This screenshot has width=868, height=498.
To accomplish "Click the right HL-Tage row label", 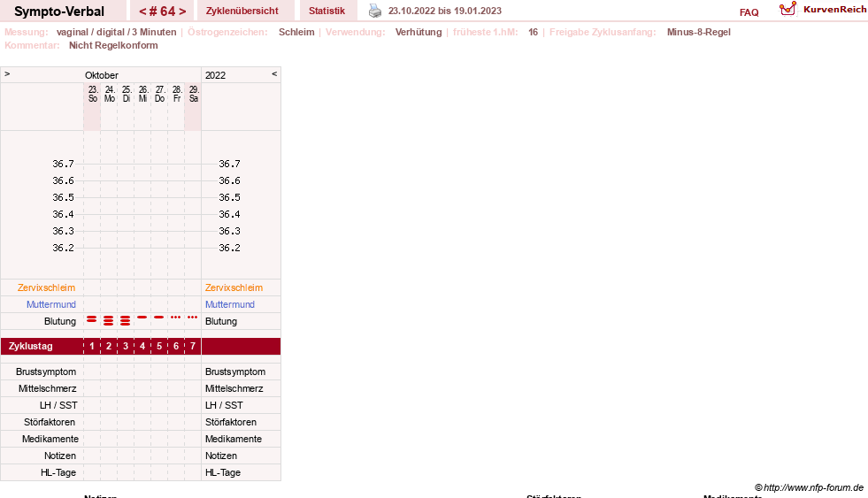I will pos(223,472).
